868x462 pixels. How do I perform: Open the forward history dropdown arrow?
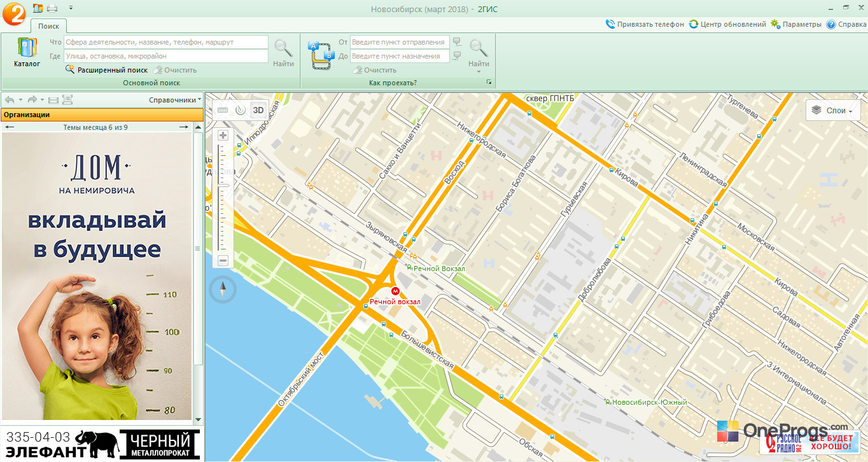click(43, 100)
